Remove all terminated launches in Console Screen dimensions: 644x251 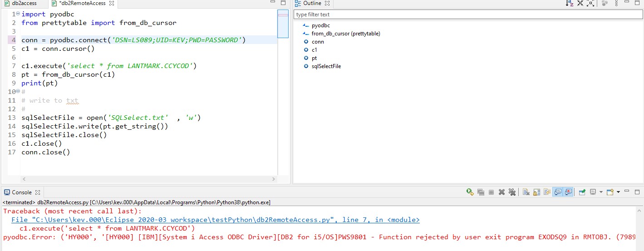click(512, 192)
